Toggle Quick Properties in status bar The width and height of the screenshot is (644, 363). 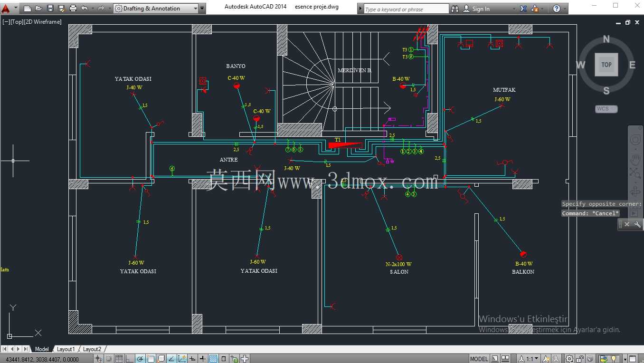pyautogui.click(x=224, y=359)
